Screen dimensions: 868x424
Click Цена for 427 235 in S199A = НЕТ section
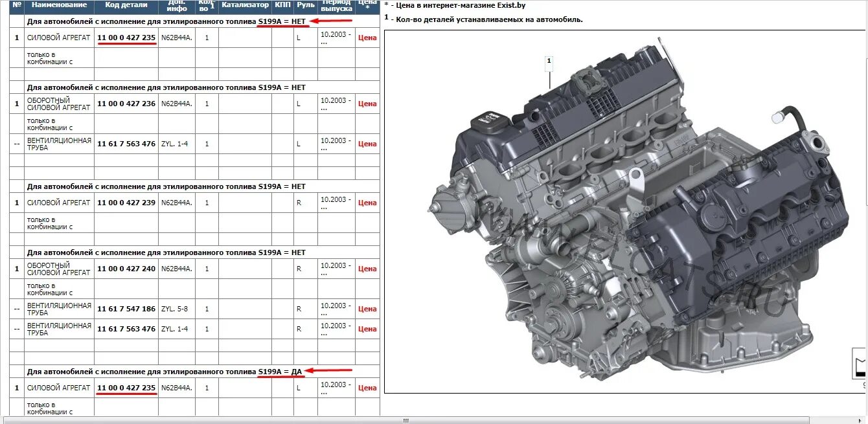click(367, 38)
